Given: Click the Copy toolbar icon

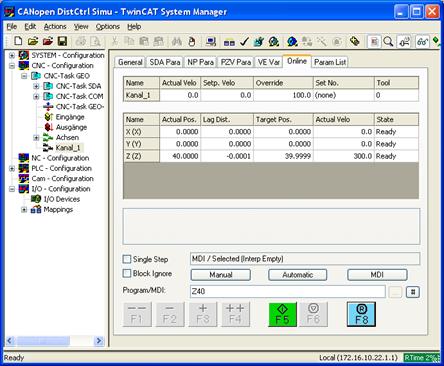Looking at the screenshot, I should coord(129,41).
